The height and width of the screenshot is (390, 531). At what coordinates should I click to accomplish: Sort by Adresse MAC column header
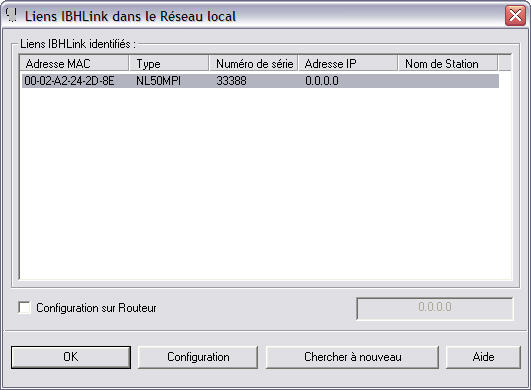(75, 63)
